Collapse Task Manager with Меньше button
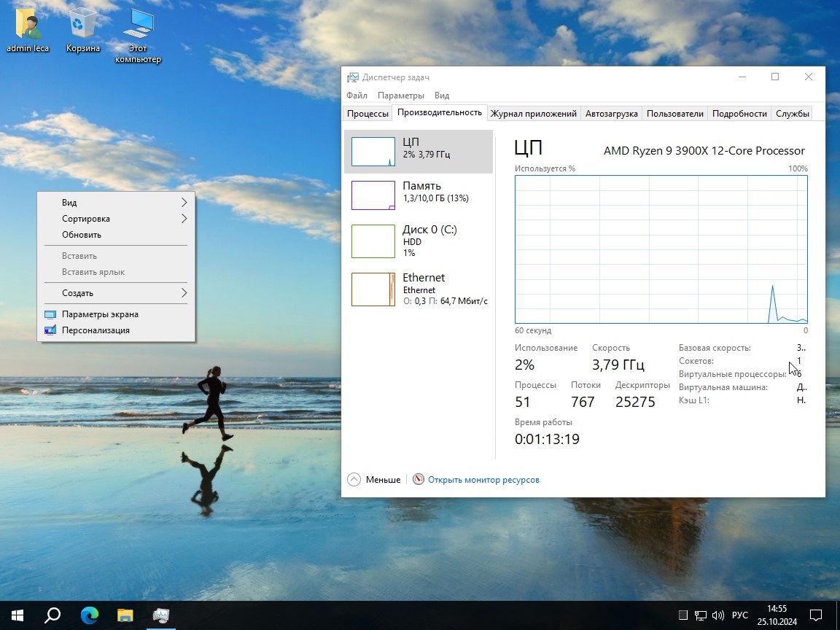This screenshot has height=630, width=840. 374,480
